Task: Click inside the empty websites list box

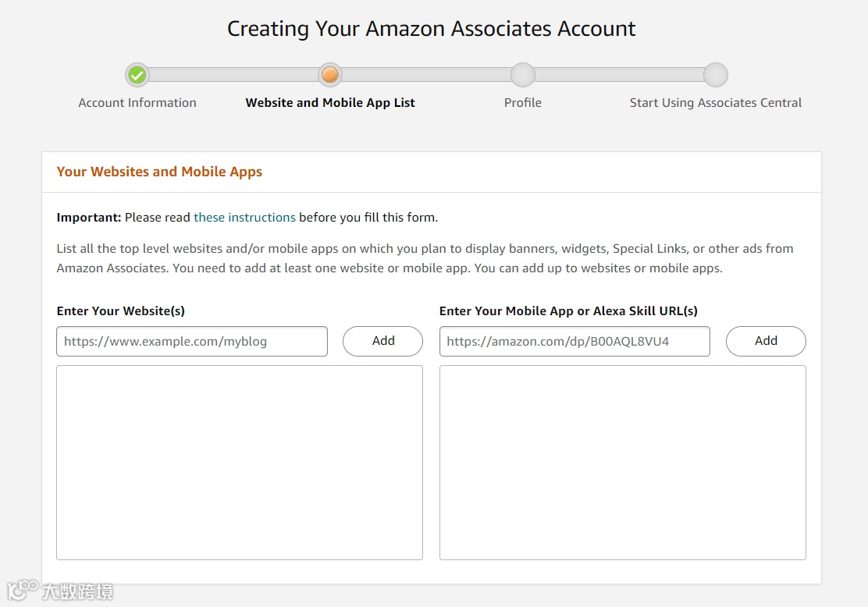Action: coord(240,462)
